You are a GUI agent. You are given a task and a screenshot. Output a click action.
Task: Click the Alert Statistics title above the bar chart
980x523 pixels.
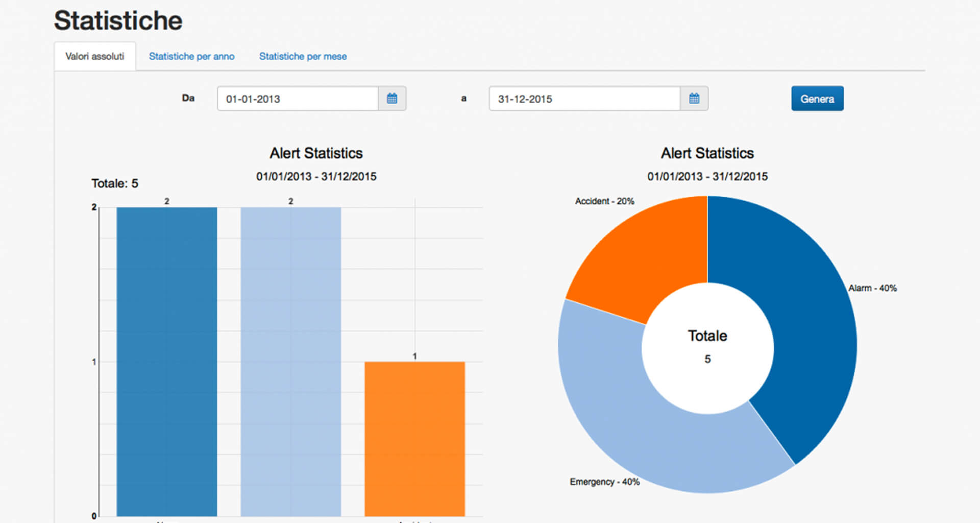(316, 153)
